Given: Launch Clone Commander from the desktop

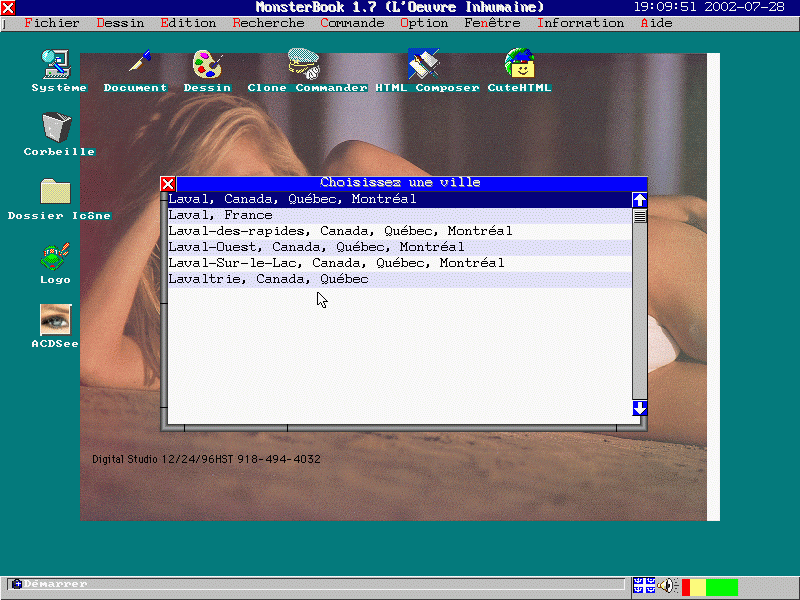Looking at the screenshot, I should pos(305,65).
